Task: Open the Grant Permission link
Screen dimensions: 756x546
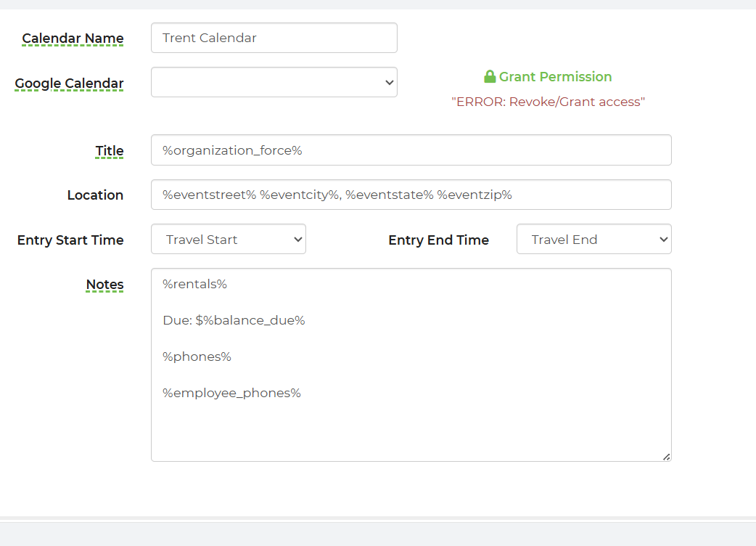Action: point(555,77)
